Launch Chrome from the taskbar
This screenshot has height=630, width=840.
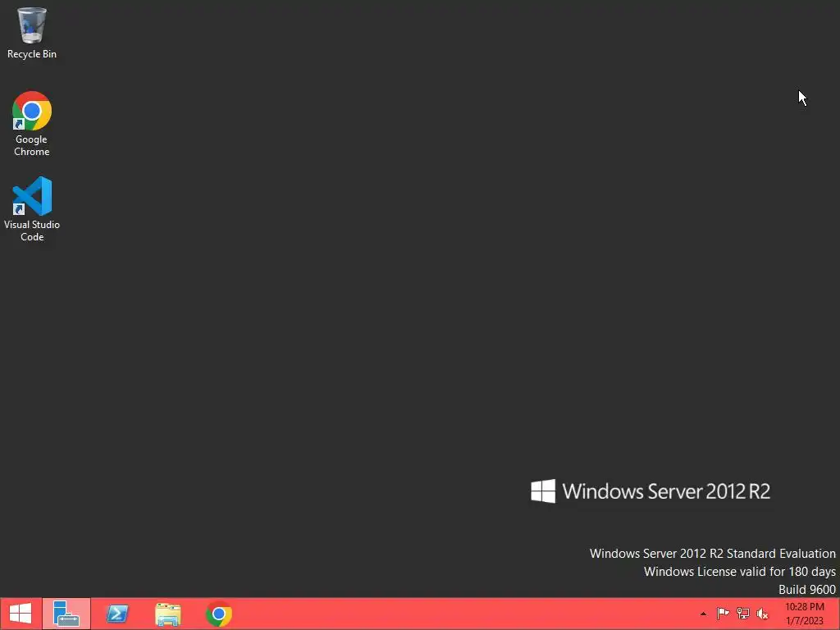218,614
